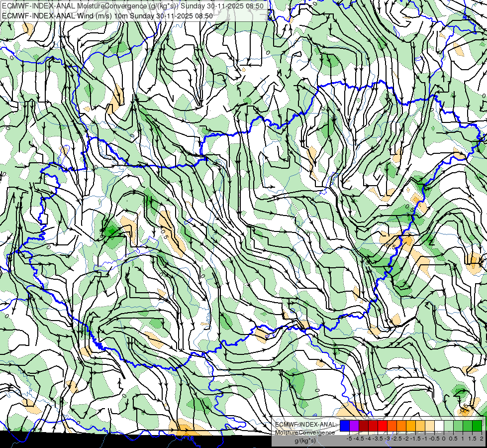Click the dark green swatch (1.5 to 2)
Viewport: 487px width, 448px height.
[x=477, y=426]
